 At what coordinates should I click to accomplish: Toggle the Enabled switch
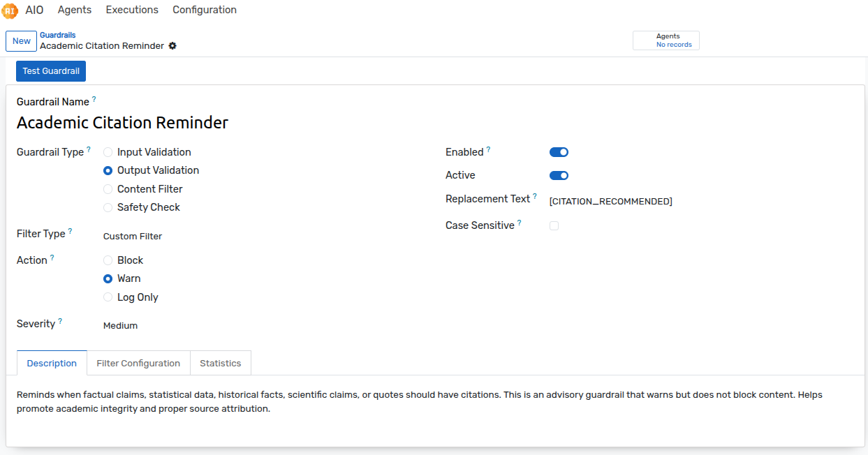pos(559,152)
